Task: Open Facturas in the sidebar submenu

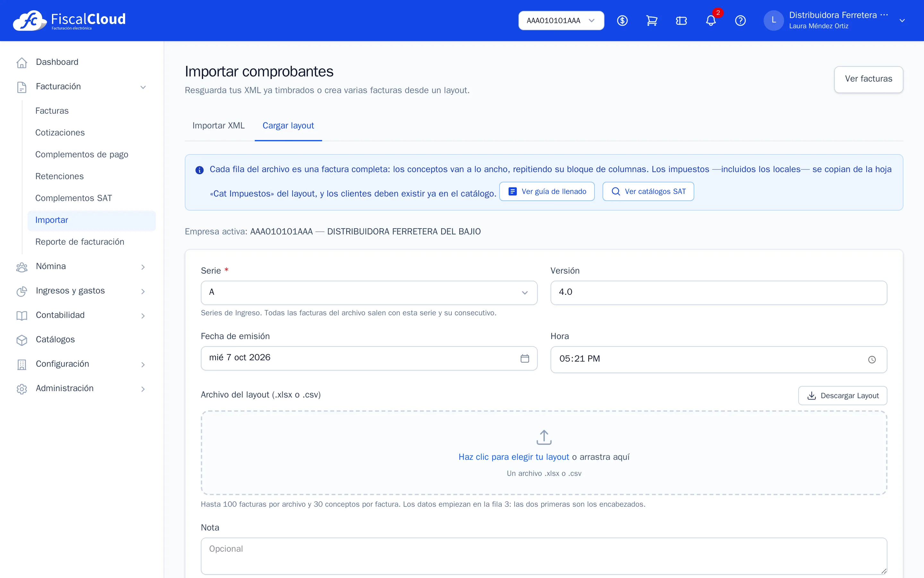Action: (x=92, y=111)
